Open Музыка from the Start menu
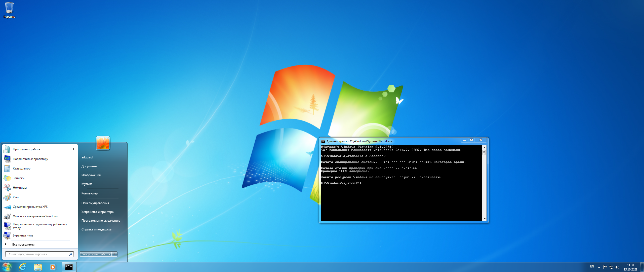 pyautogui.click(x=87, y=184)
